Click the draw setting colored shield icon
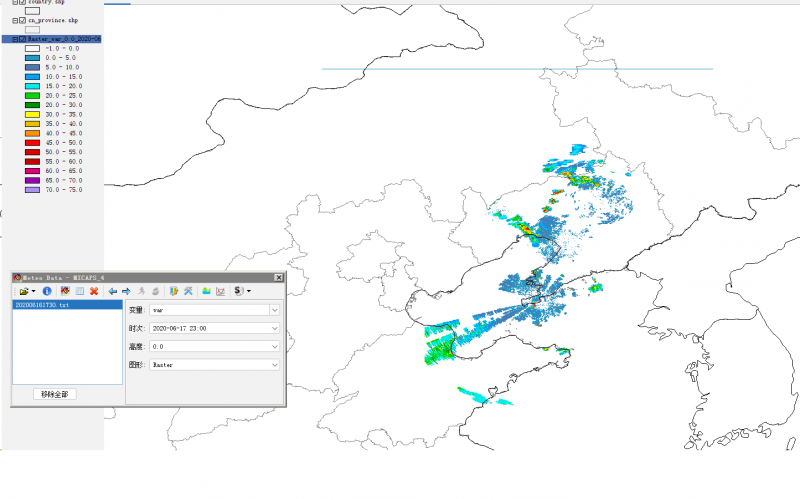Image resolution: width=800 pixels, height=499 pixels. (x=173, y=291)
